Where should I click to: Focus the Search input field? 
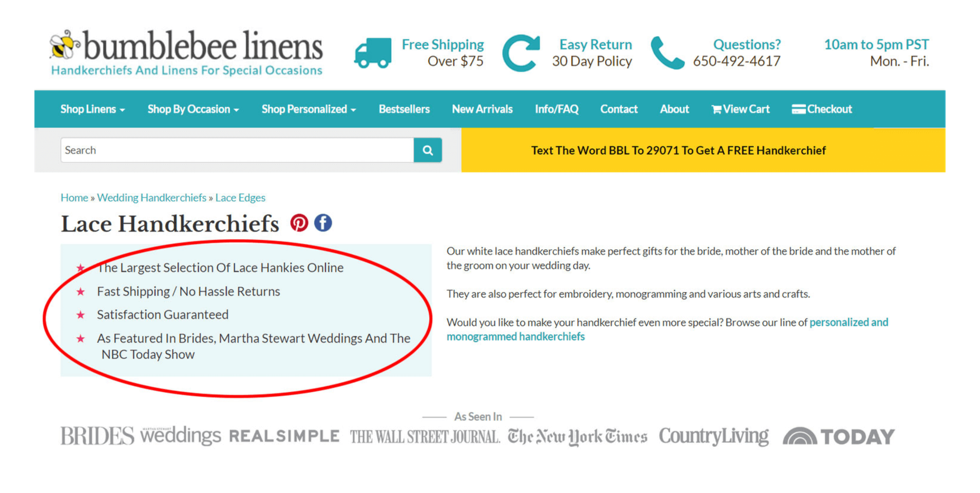237,150
